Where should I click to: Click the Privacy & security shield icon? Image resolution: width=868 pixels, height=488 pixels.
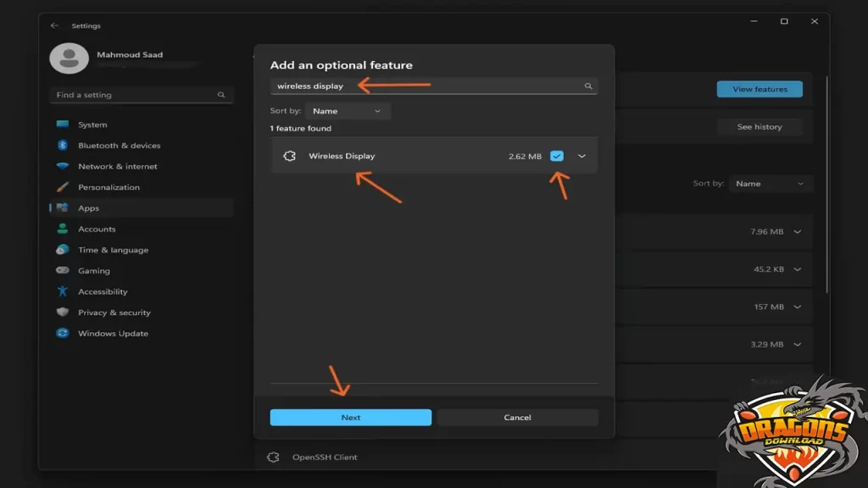click(x=62, y=313)
